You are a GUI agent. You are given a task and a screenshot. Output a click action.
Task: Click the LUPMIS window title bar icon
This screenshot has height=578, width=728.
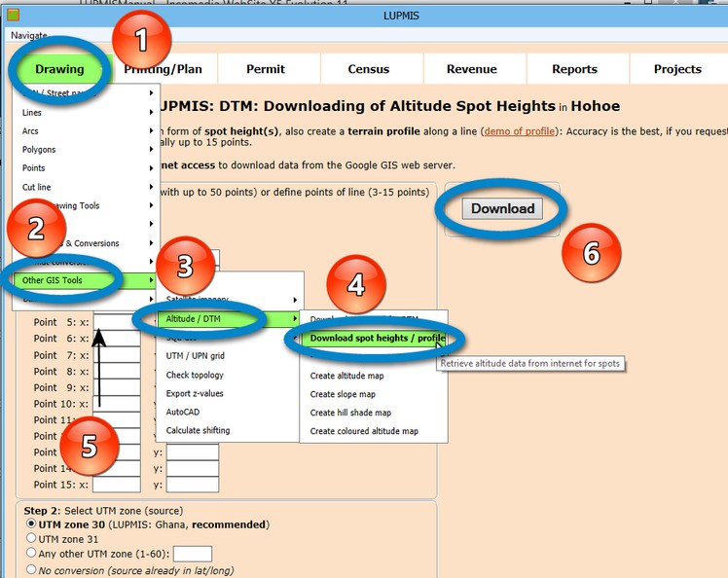(x=13, y=16)
